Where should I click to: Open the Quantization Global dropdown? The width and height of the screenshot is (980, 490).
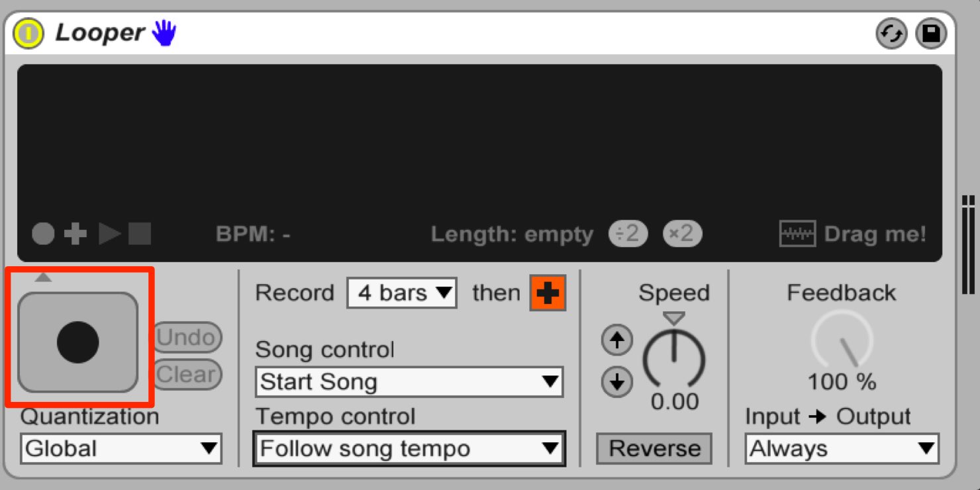[x=121, y=448]
